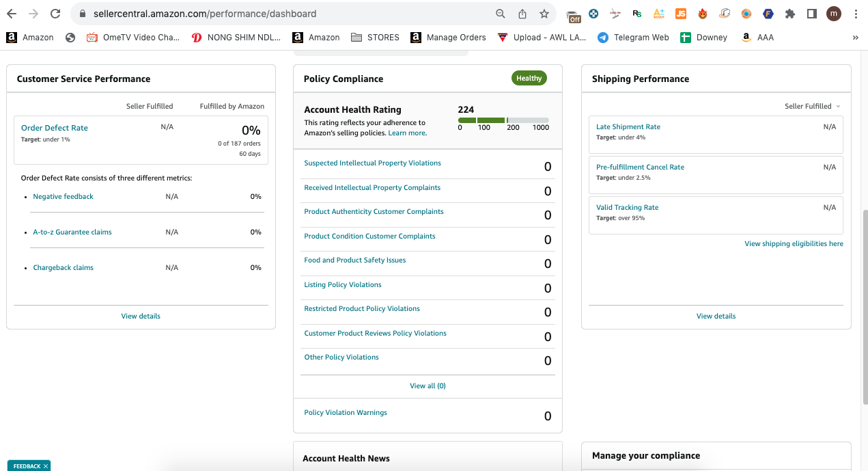Click the browser forward arrow
This screenshot has width=868, height=471.
[x=33, y=14]
